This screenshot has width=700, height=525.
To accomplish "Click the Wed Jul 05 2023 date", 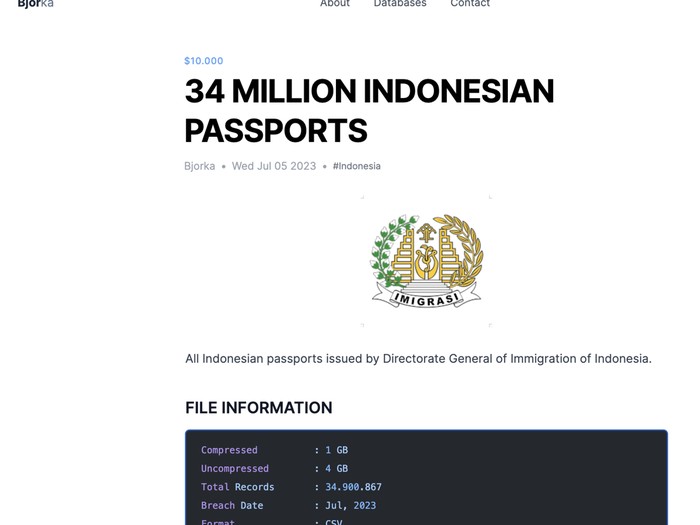I will (x=274, y=166).
